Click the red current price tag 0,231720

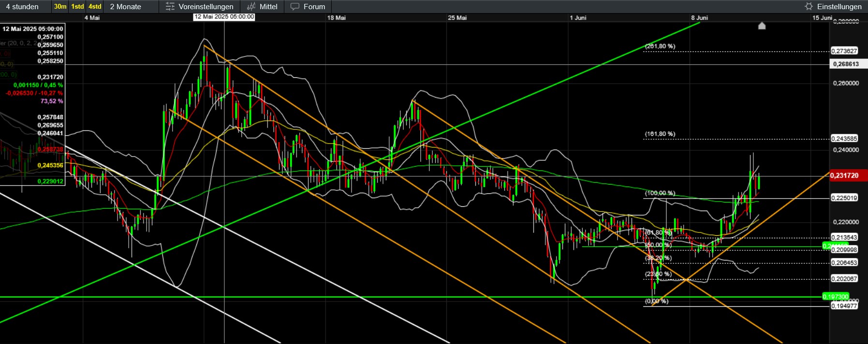(x=847, y=175)
